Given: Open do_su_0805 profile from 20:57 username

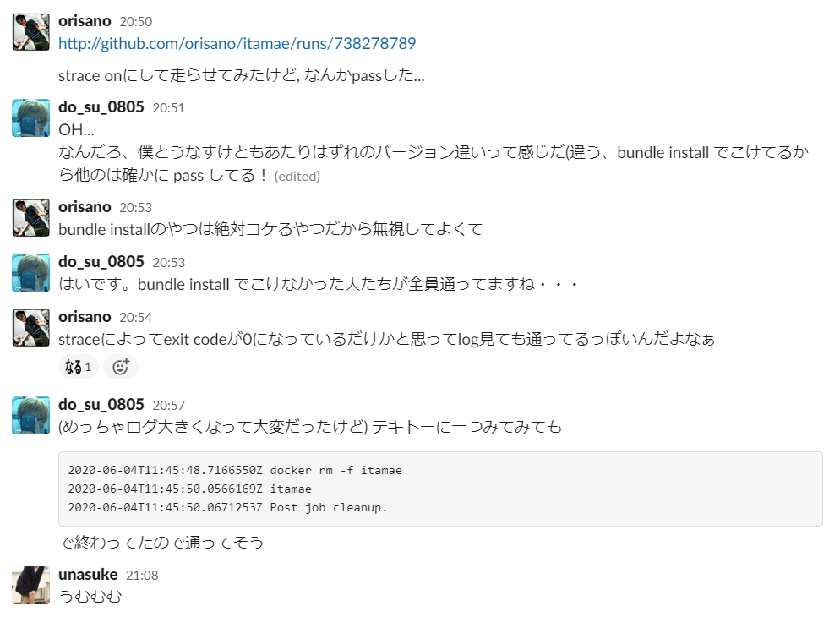Looking at the screenshot, I should (x=101, y=404).
